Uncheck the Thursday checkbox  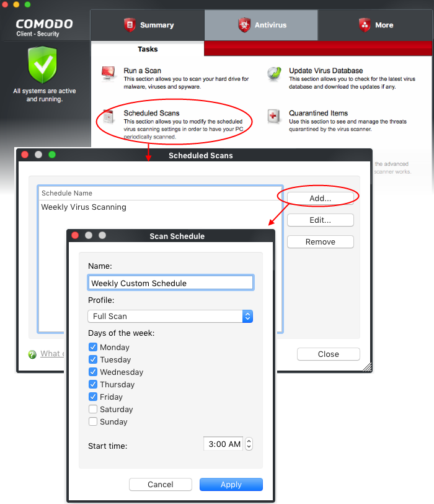[x=93, y=384]
